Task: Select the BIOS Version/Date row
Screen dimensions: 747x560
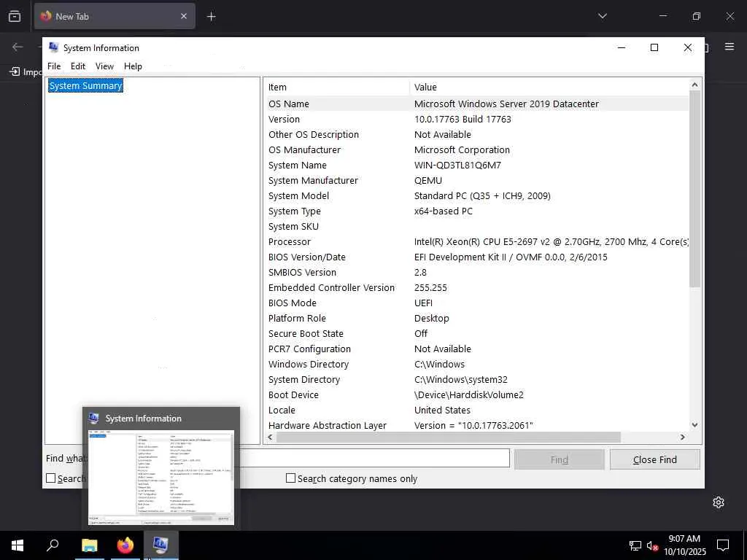Action: pos(477,257)
